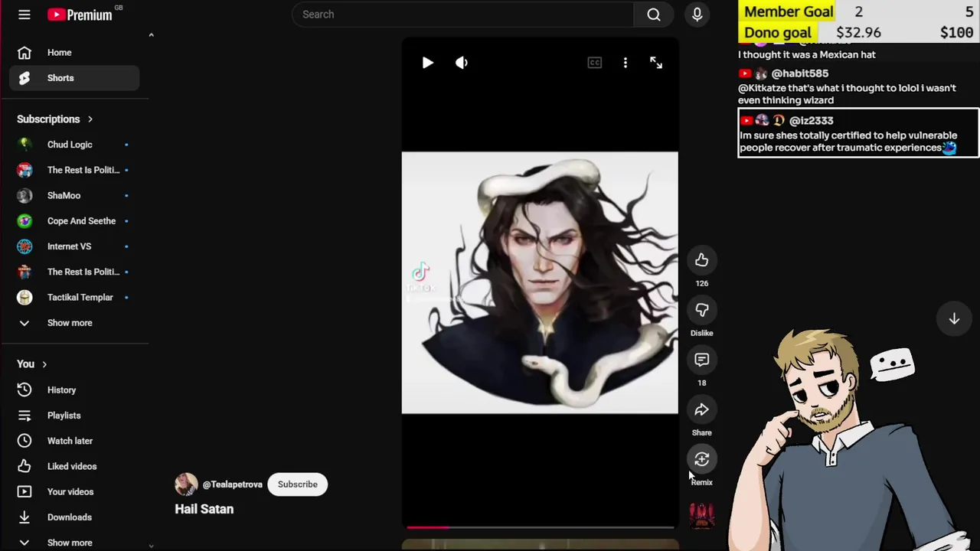Click the Liked videos thumbs-up icon
Screen dimensions: 980x551
[24, 466]
